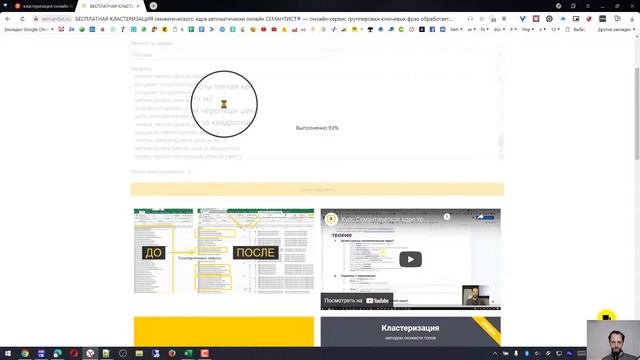The width and height of the screenshot is (640, 360).
Task: Close the 'БЕСПЛАТНАЯ КЛАСТЕРИЗАЦИЯ' tab
Action: click(138, 6)
